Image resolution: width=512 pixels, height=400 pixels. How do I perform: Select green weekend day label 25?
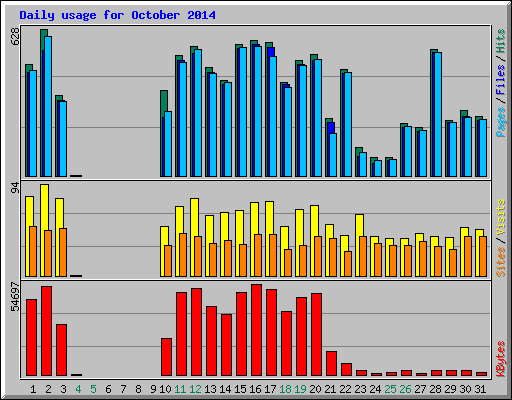coord(390,389)
